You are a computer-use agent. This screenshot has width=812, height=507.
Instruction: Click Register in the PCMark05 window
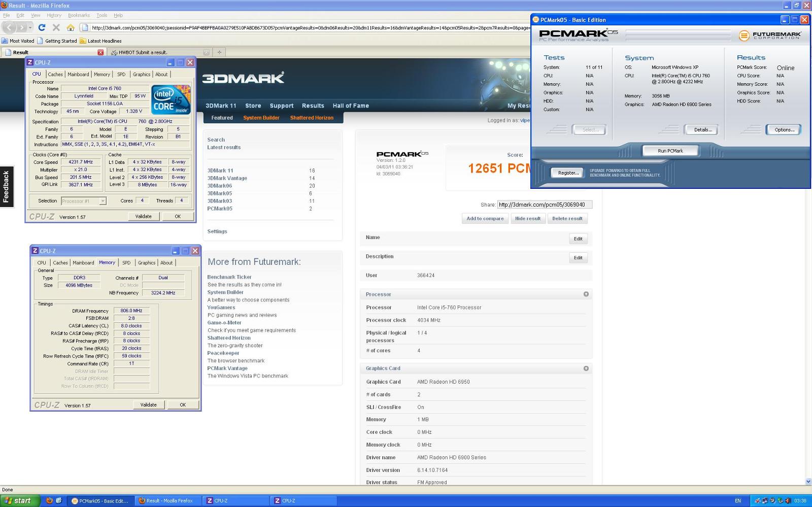(x=568, y=173)
